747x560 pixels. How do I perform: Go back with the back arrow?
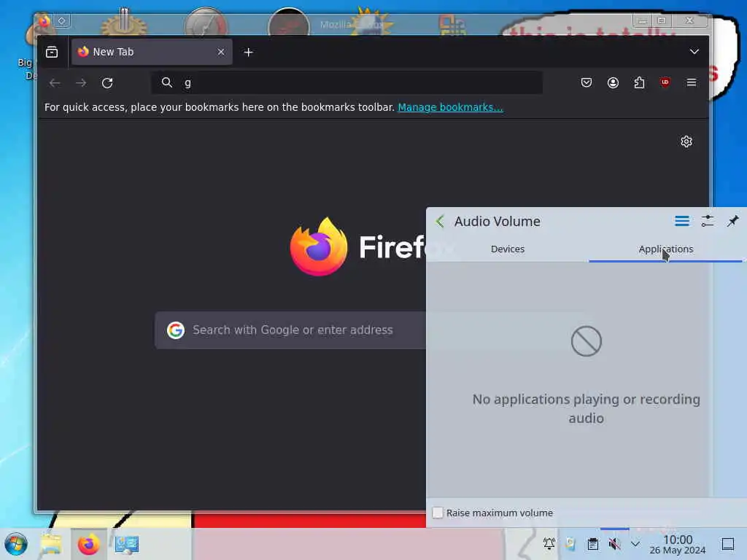pos(55,83)
